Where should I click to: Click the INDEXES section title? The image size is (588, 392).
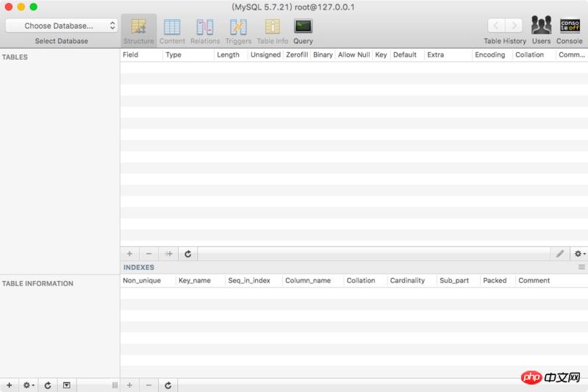point(139,268)
